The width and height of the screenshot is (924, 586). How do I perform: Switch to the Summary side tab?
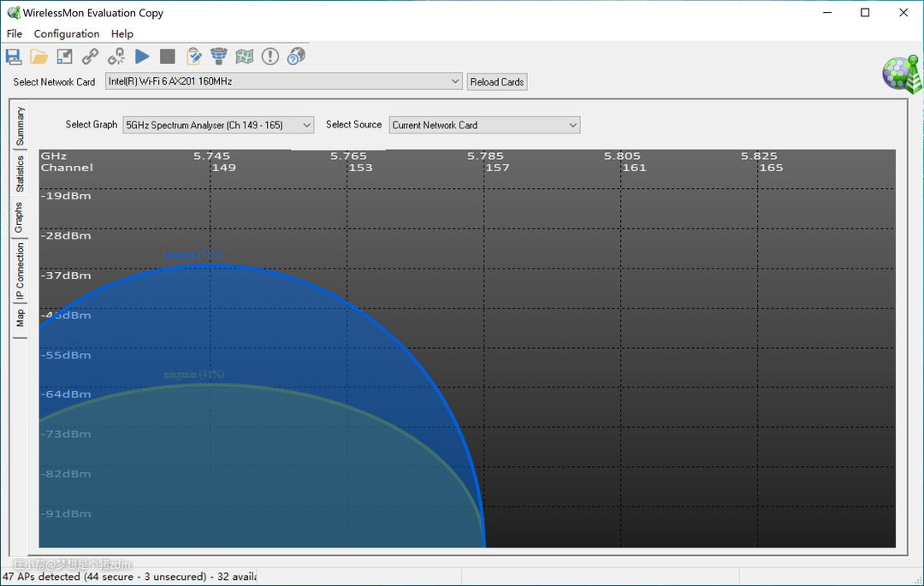pos(21,126)
